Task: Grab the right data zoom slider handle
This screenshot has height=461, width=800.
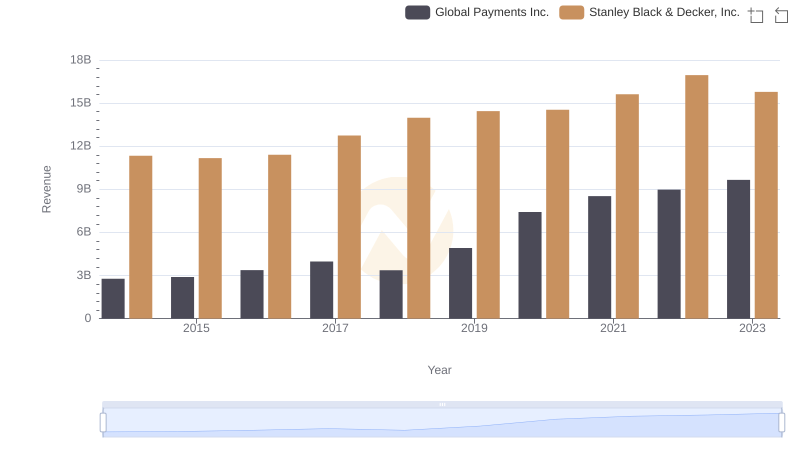Action: click(781, 423)
